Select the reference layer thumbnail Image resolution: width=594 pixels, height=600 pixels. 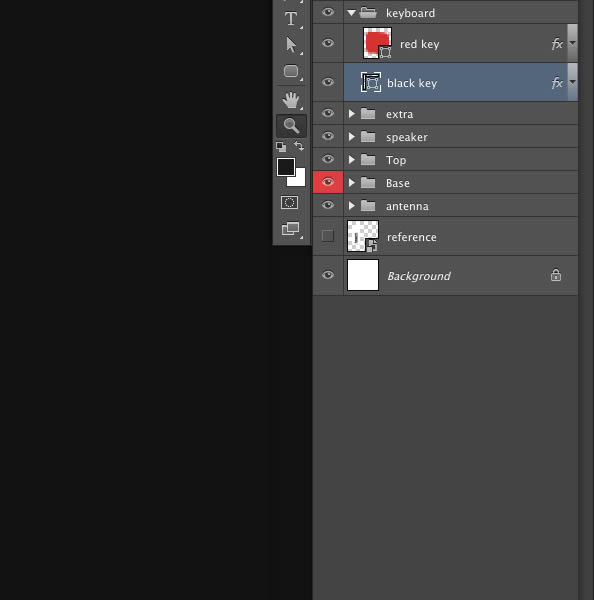[x=363, y=236]
